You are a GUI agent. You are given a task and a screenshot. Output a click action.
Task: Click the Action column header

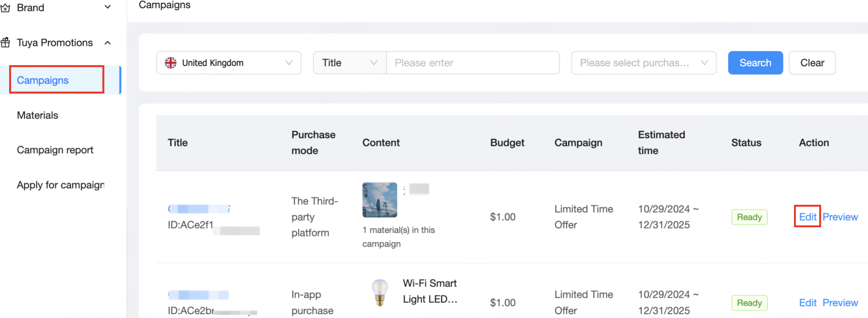[814, 143]
